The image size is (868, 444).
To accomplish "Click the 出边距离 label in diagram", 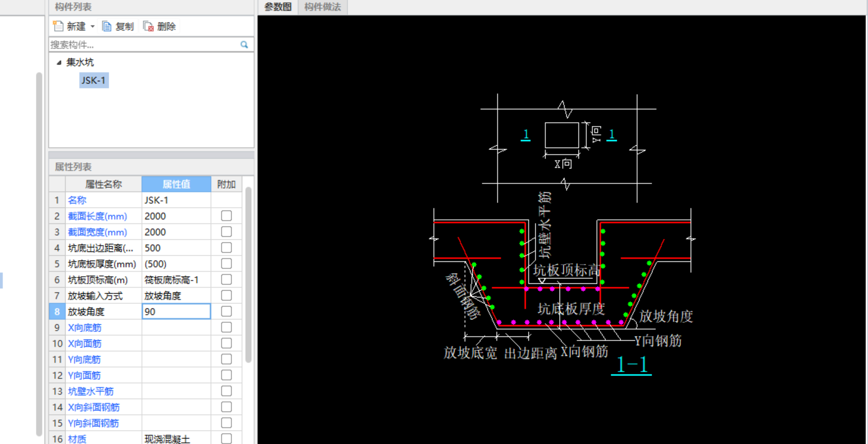I will (530, 353).
